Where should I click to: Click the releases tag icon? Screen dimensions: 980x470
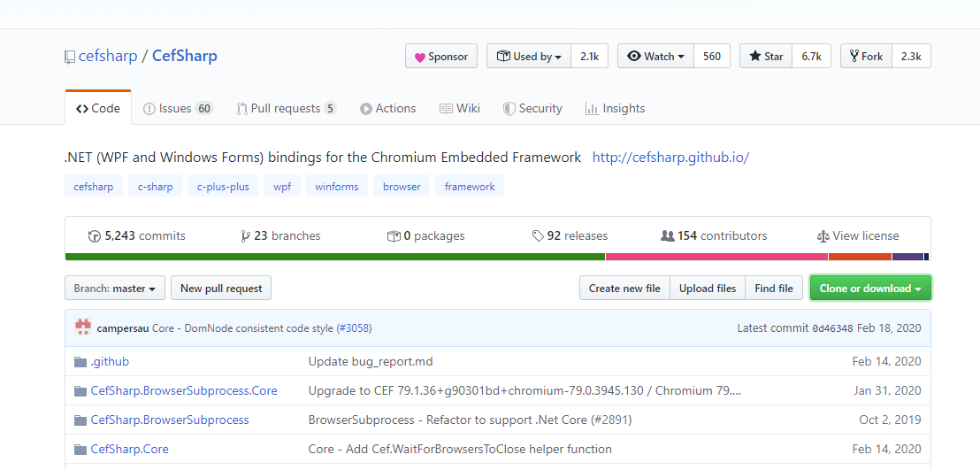(x=538, y=236)
